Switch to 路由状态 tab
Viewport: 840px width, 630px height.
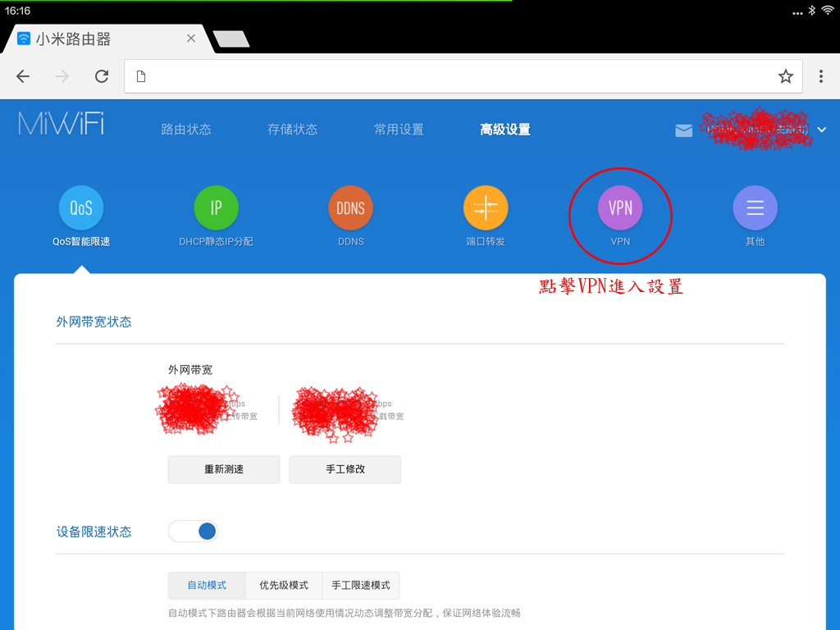coord(186,130)
